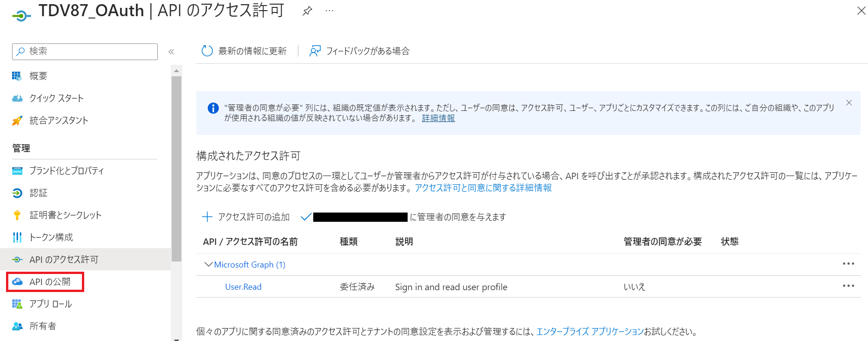Open API の公開
This screenshot has height=341, width=868.
click(50, 282)
